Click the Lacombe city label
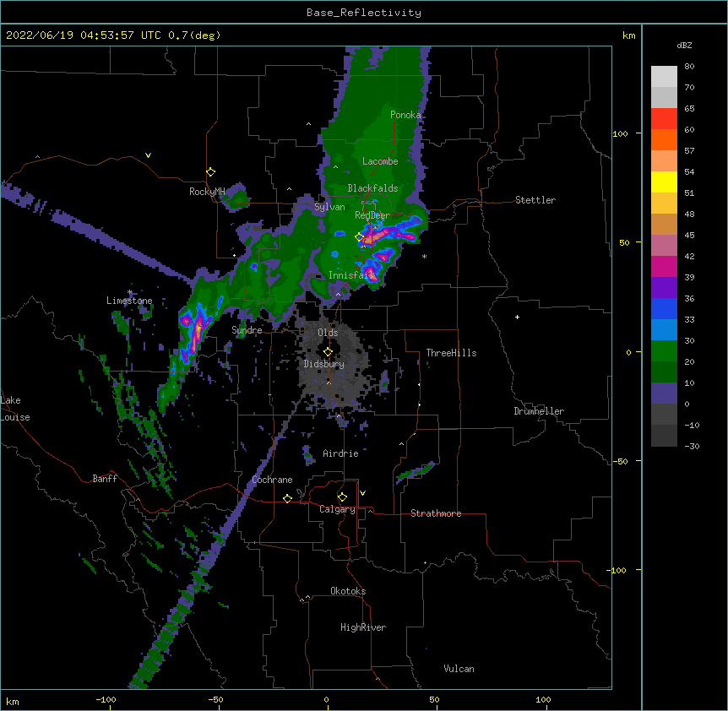This screenshot has width=728, height=711. pyautogui.click(x=380, y=161)
